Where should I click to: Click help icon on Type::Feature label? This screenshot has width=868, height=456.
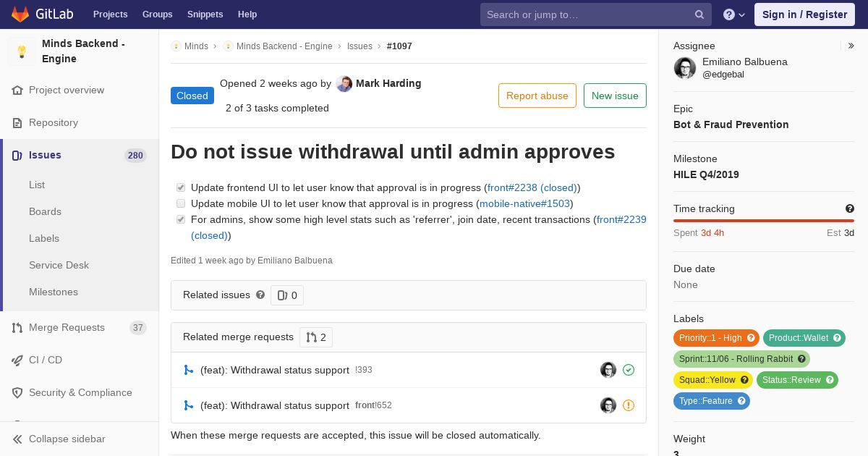click(741, 401)
